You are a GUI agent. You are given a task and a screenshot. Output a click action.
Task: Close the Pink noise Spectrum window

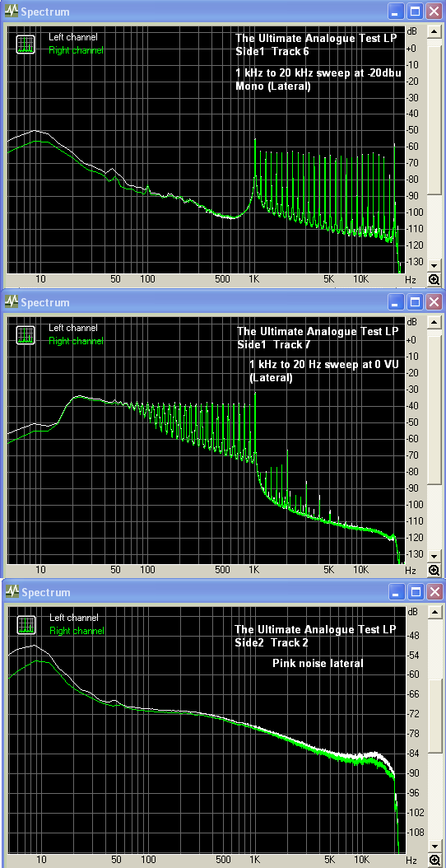[434, 592]
